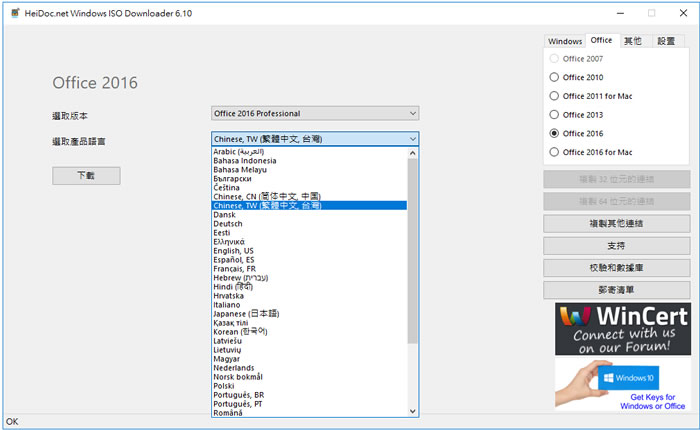
Task: Pick English, US from the list
Action: pyautogui.click(x=309, y=250)
